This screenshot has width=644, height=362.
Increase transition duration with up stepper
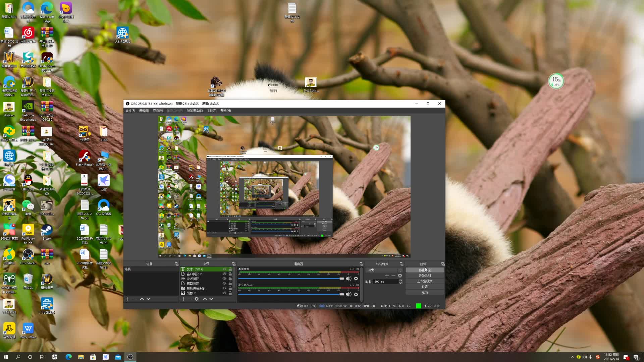(400, 280)
